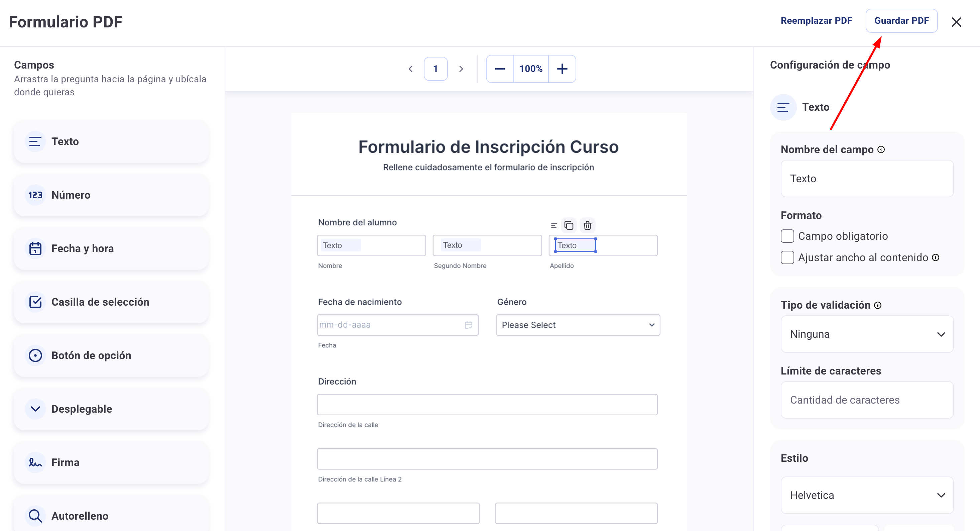The width and height of the screenshot is (980, 531).
Task: Click the zoom out minus icon
Action: (499, 69)
